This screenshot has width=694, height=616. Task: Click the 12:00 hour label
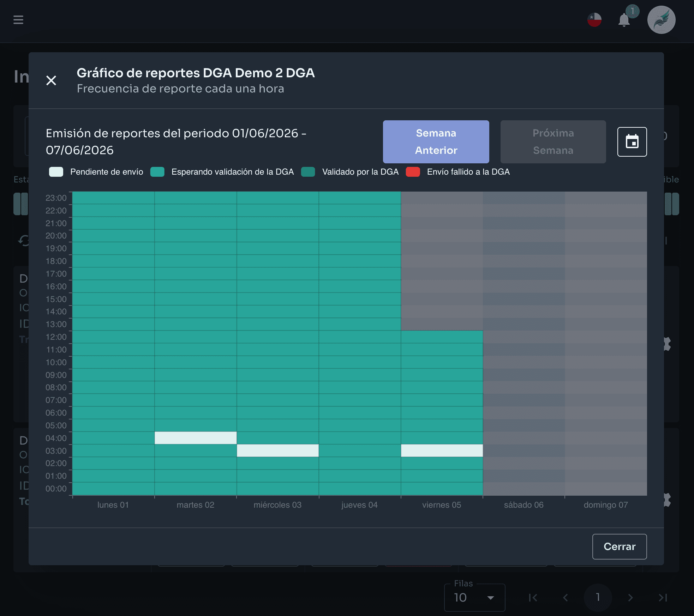(x=56, y=337)
